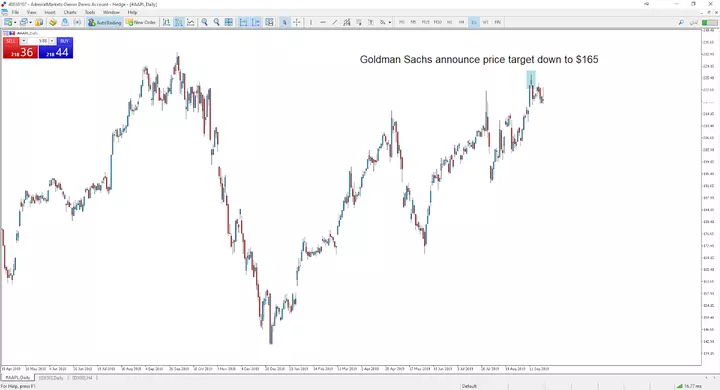Click the zoom out magnifier icon
Viewport: 720px width, 390px height.
click(216, 22)
